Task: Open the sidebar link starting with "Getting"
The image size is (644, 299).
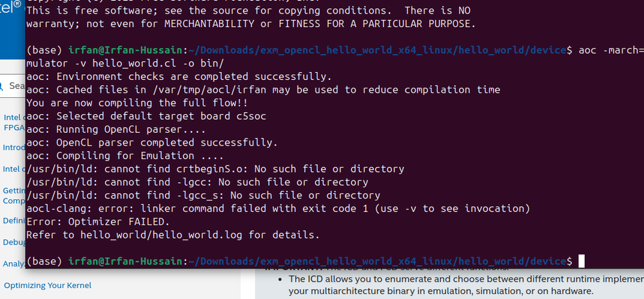Action: point(14,190)
